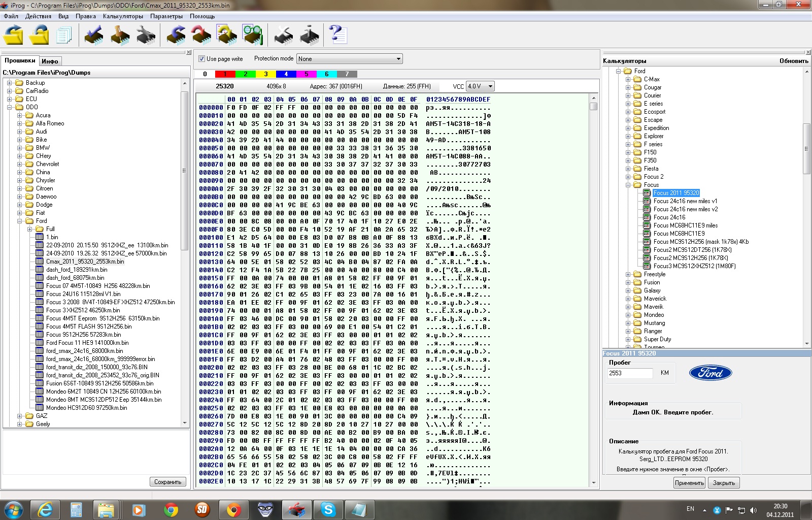Select Focus MC68HC11E9 miles calculator
The height and width of the screenshot is (520, 812).
tap(685, 225)
